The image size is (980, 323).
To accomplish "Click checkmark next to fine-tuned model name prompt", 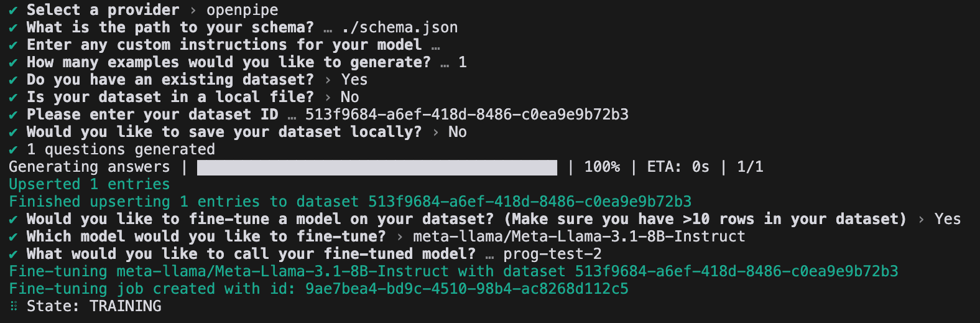I will 13,255.
